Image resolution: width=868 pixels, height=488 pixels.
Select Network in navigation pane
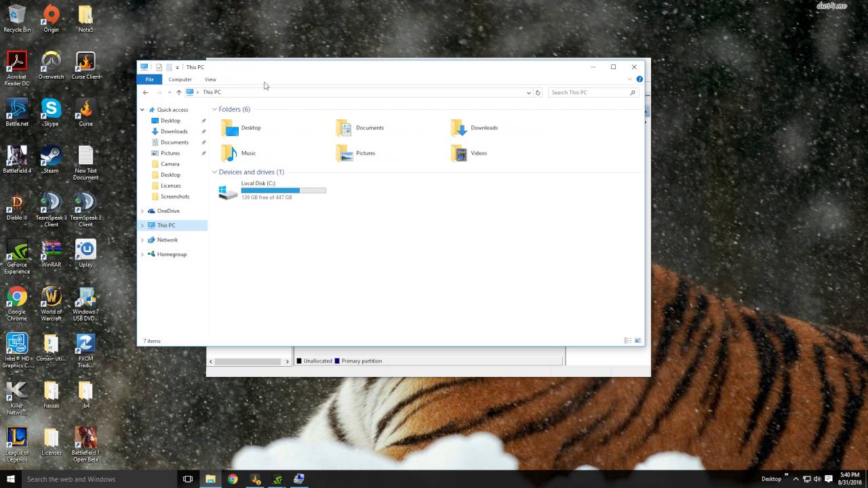pyautogui.click(x=167, y=240)
